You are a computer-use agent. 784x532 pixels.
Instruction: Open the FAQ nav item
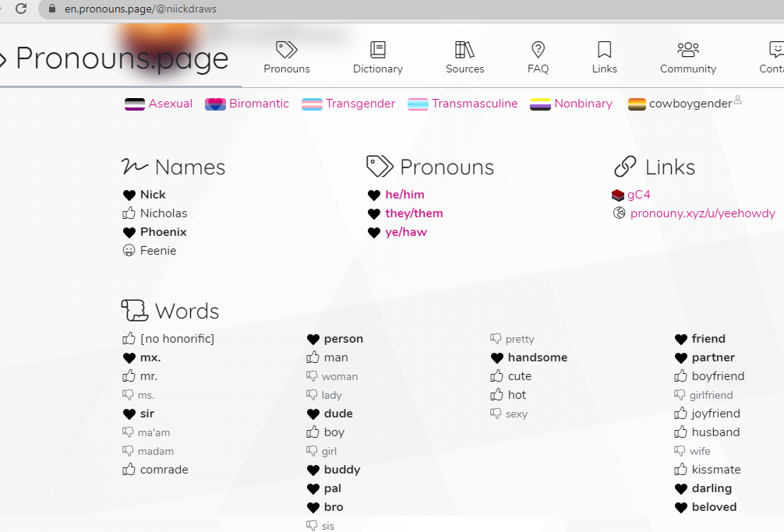(x=538, y=58)
